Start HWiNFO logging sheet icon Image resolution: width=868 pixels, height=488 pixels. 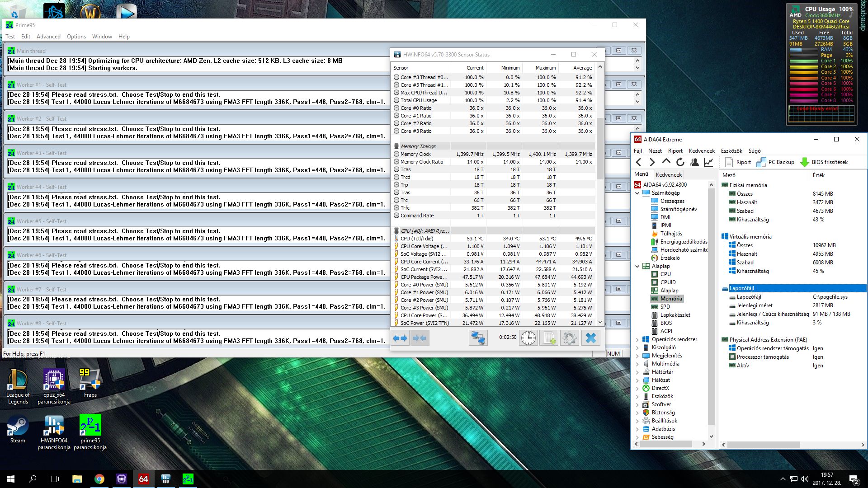(549, 338)
